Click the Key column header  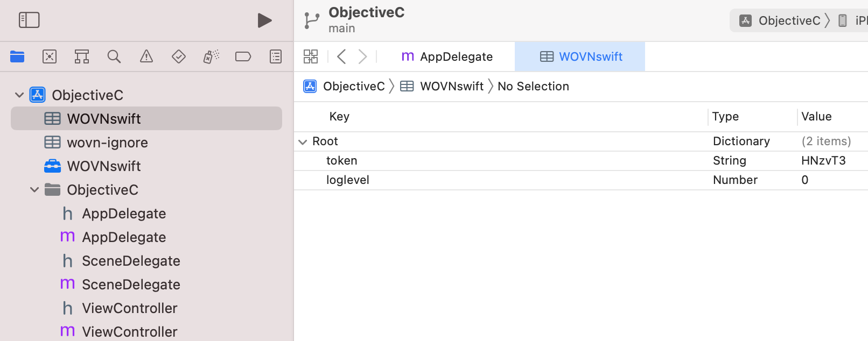(x=339, y=117)
